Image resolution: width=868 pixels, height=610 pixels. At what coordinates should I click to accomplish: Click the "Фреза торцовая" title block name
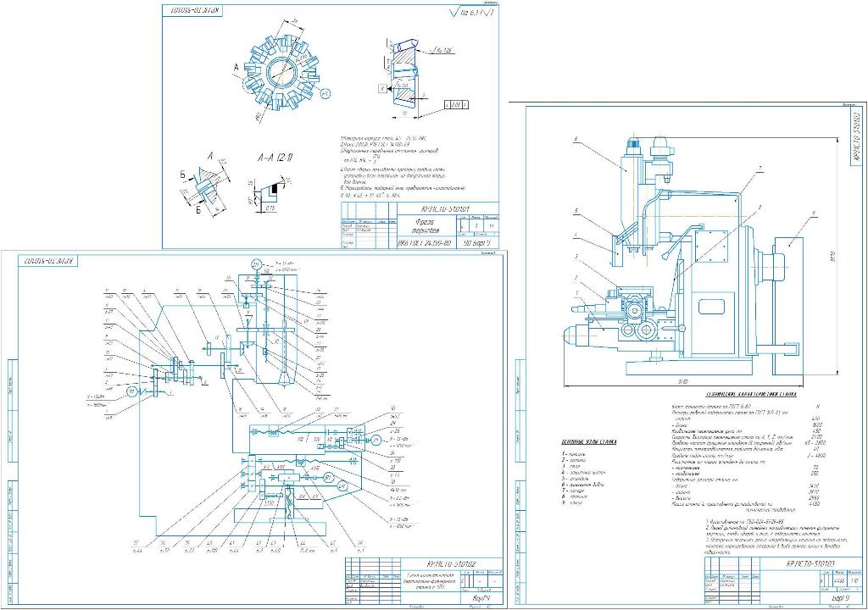pos(426,226)
